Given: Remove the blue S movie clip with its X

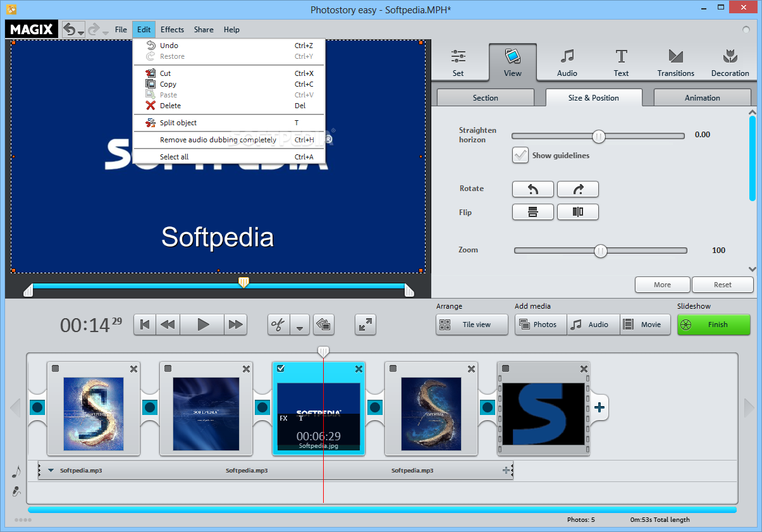Looking at the screenshot, I should point(584,369).
